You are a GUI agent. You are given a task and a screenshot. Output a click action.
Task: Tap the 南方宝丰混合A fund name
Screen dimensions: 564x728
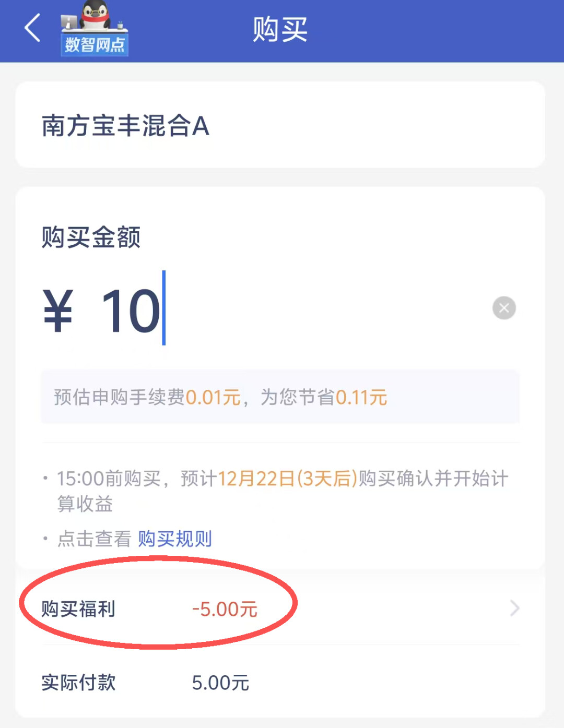125,126
